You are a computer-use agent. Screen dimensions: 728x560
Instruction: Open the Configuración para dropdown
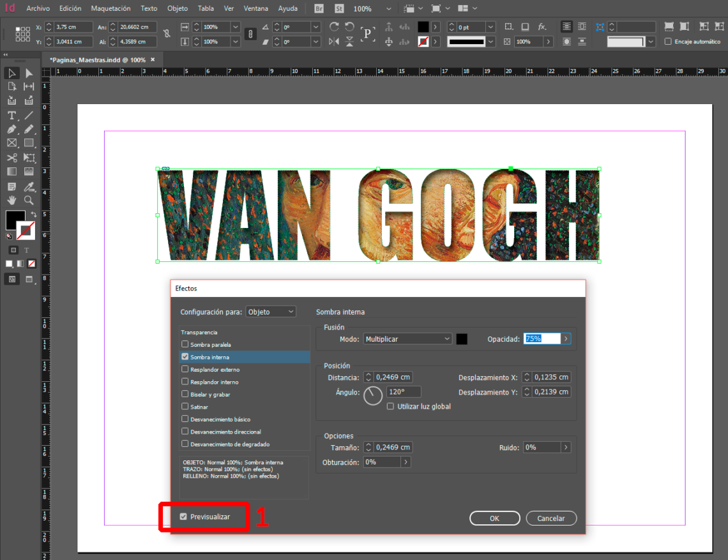coord(270,311)
